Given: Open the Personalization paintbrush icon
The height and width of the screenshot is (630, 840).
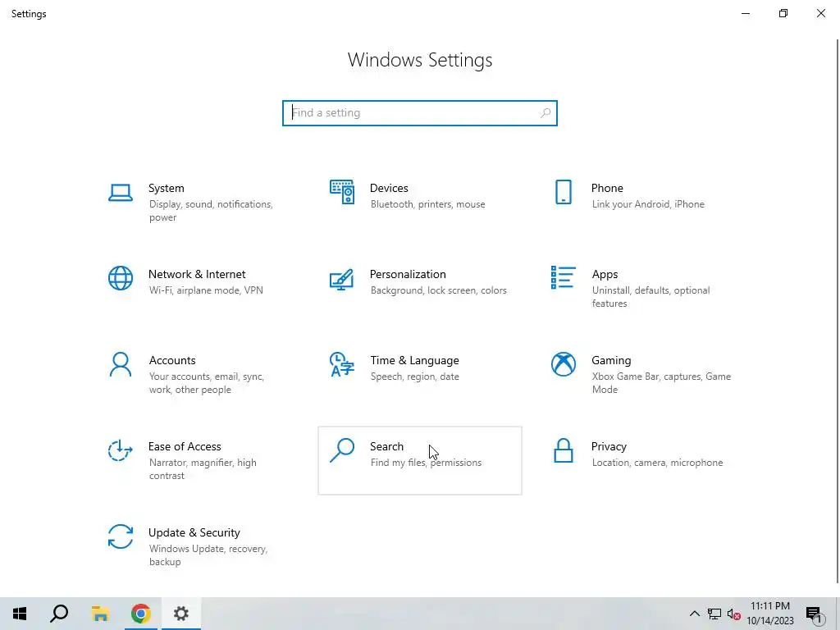Looking at the screenshot, I should click(342, 279).
